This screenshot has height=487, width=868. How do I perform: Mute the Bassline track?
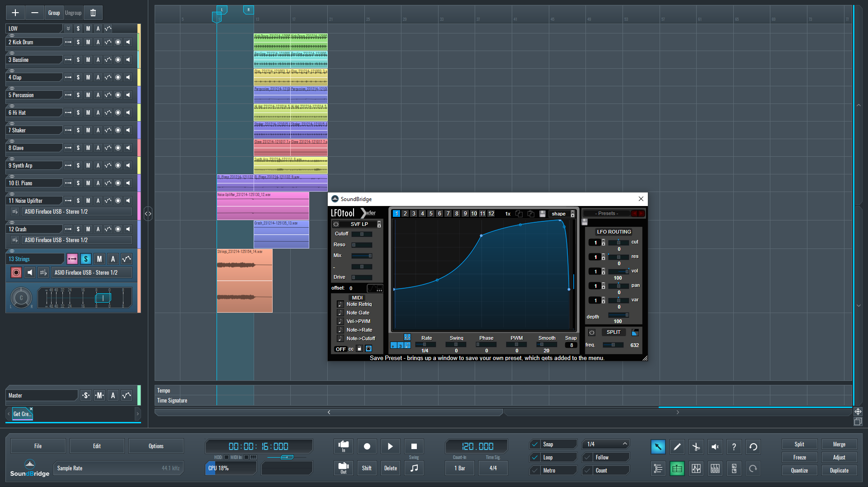[88, 60]
